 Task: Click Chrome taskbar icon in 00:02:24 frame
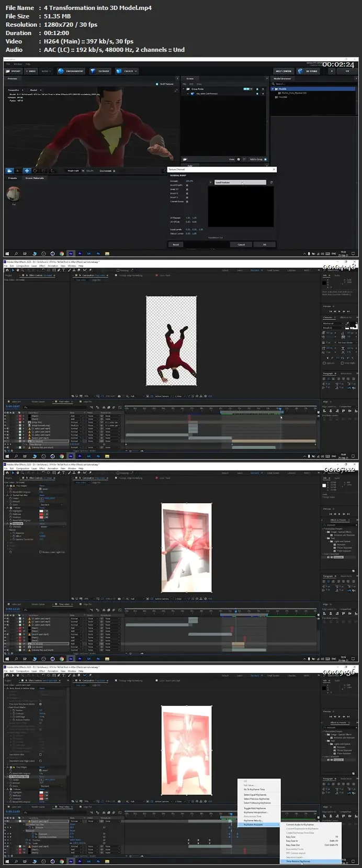coord(62,254)
